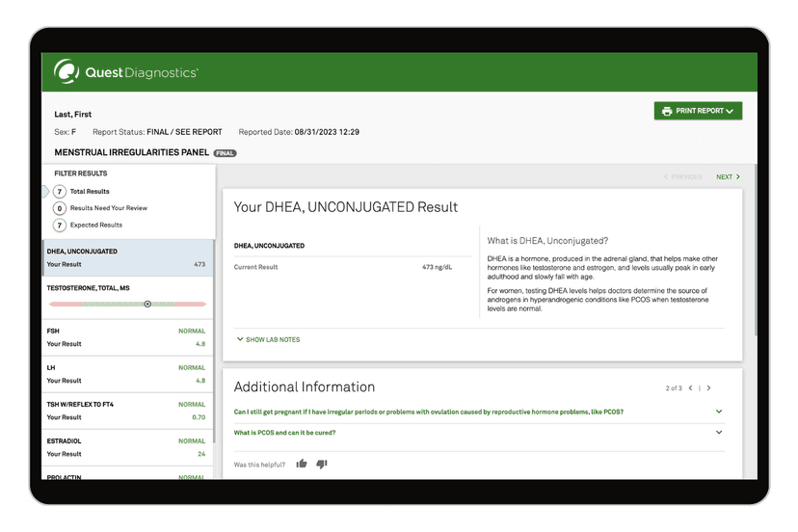798x532 pixels.
Task: Go to next Additional Information page arrow
Action: tap(709, 388)
